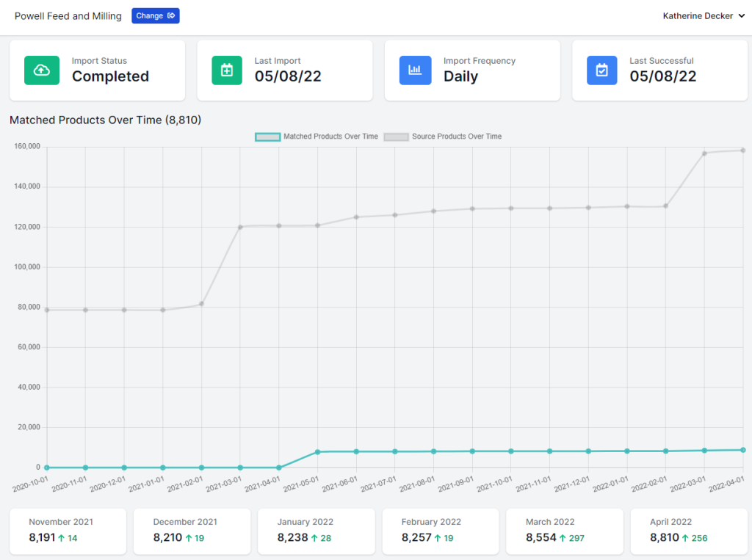Viewport: 752px width, 560px height.
Task: Click teal legend swatch for matched products
Action: 267,137
